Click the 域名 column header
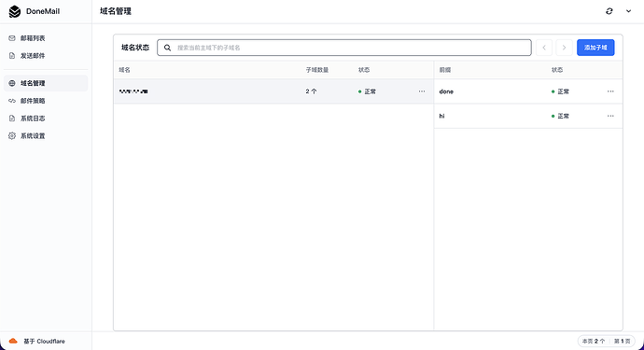Screen dimensions: 644x350 point(124,70)
